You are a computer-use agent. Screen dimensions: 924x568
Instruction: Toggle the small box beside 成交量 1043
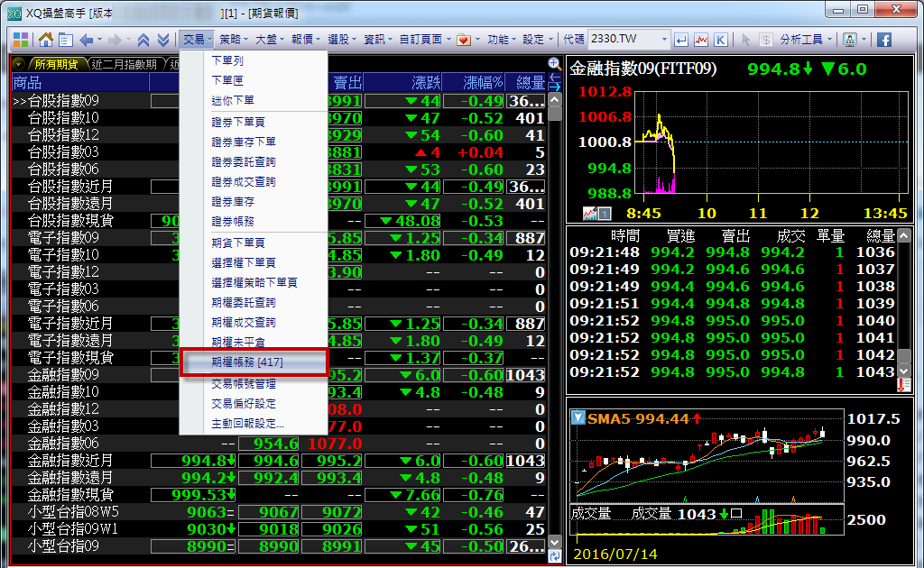(x=736, y=514)
